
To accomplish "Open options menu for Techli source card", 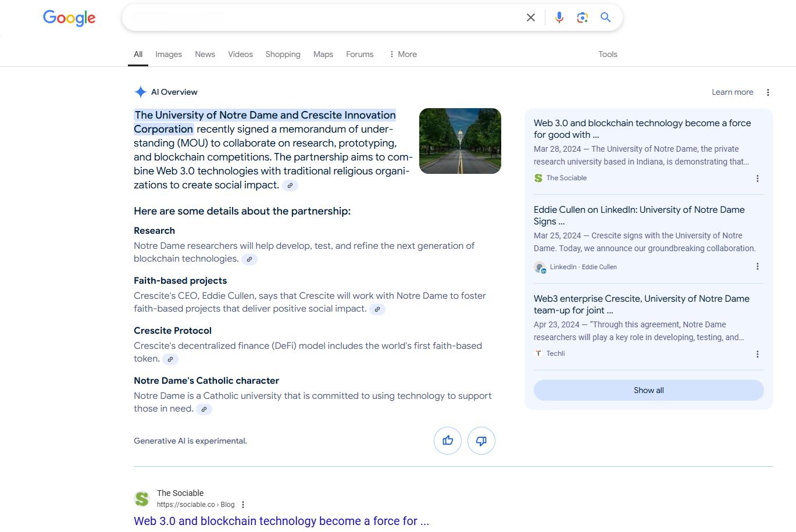I will 757,354.
